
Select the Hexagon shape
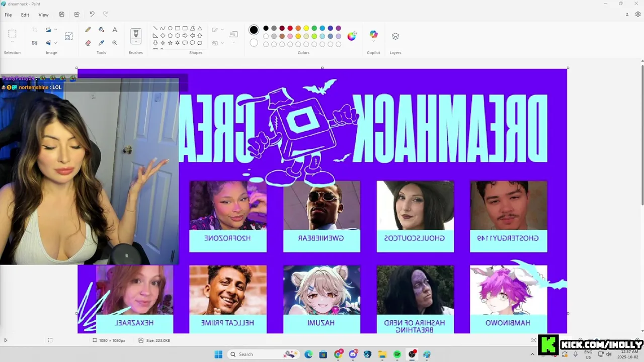pos(178,36)
